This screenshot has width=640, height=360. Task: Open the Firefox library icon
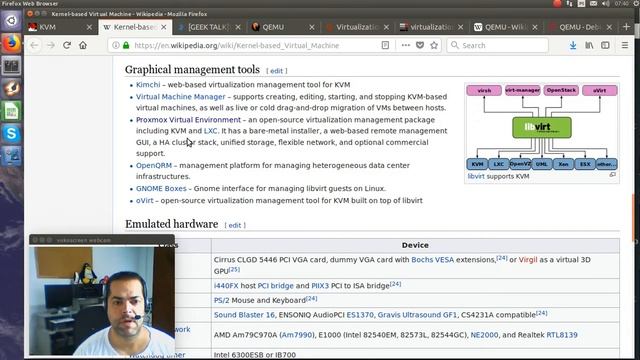(x=589, y=45)
